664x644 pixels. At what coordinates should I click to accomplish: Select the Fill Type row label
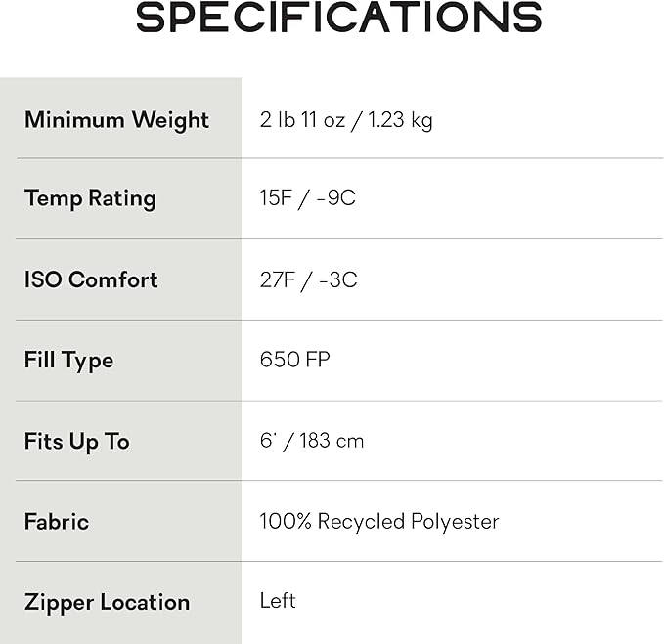tap(68, 361)
